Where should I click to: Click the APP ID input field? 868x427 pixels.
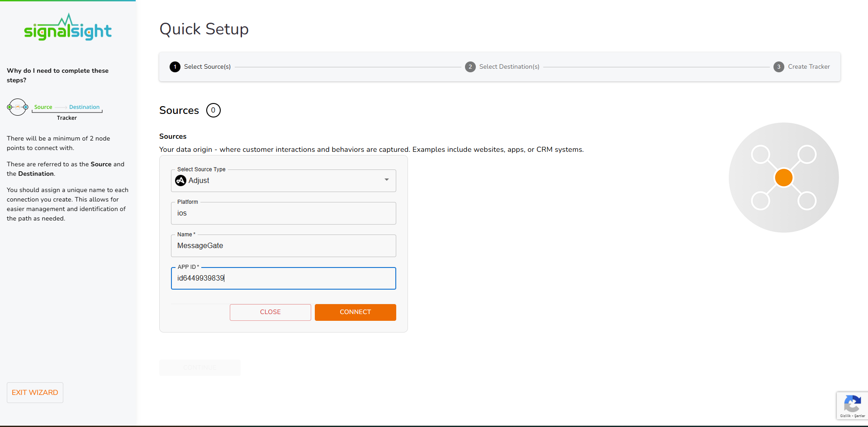[284, 278]
